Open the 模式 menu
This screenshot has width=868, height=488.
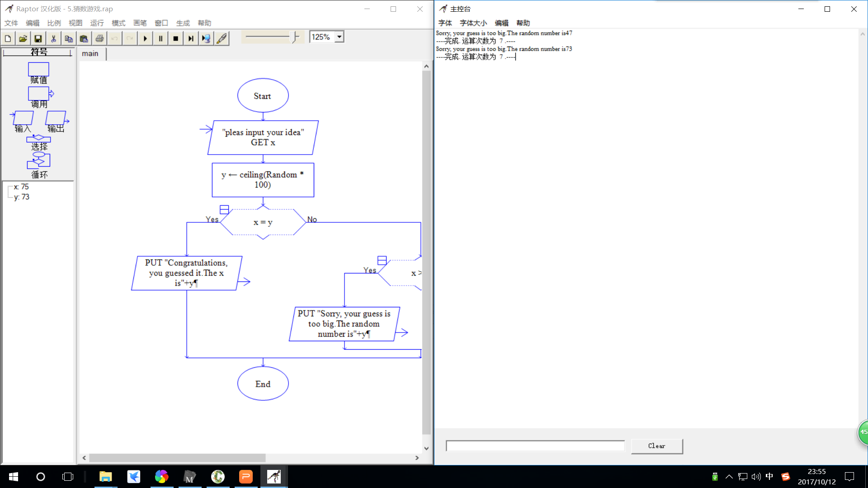[x=118, y=23]
